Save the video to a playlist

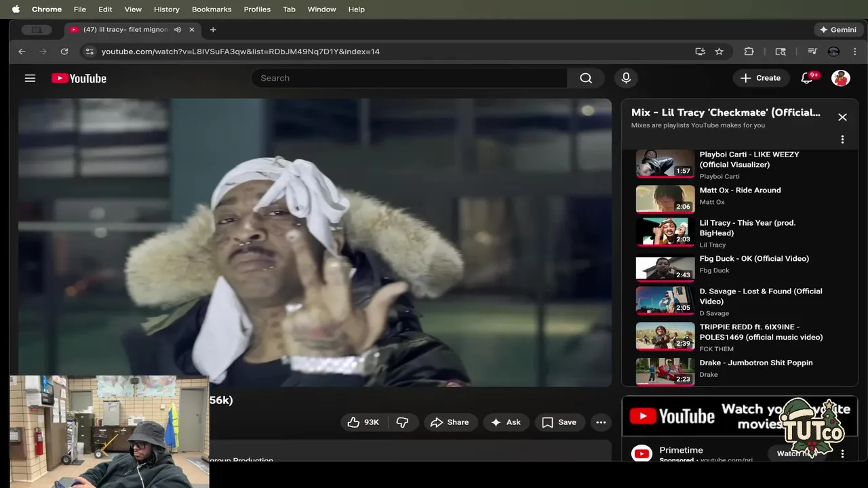coord(559,422)
